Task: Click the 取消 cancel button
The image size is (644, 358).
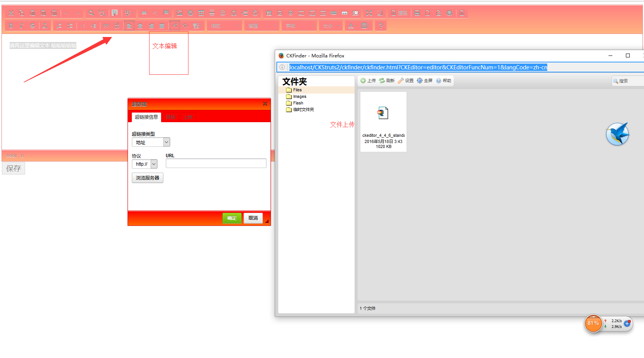Action: click(x=253, y=218)
